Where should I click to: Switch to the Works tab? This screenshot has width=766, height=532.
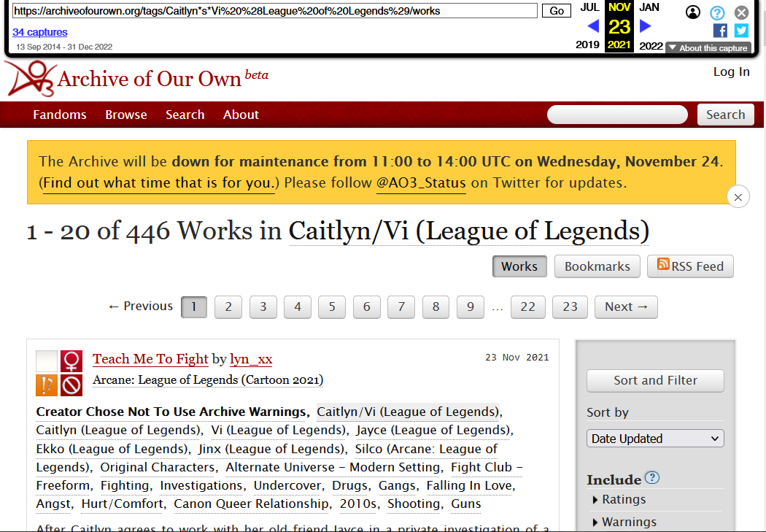tap(519, 266)
